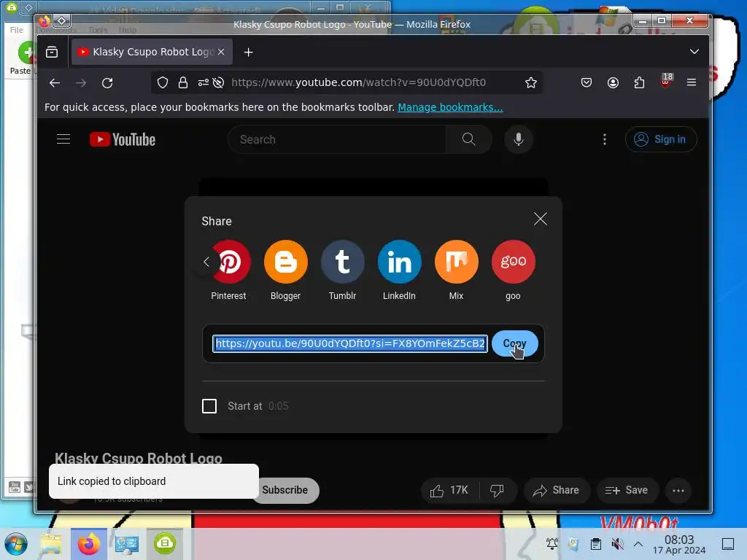747x560 pixels.
Task: Reload the current page
Action: pyautogui.click(x=108, y=83)
